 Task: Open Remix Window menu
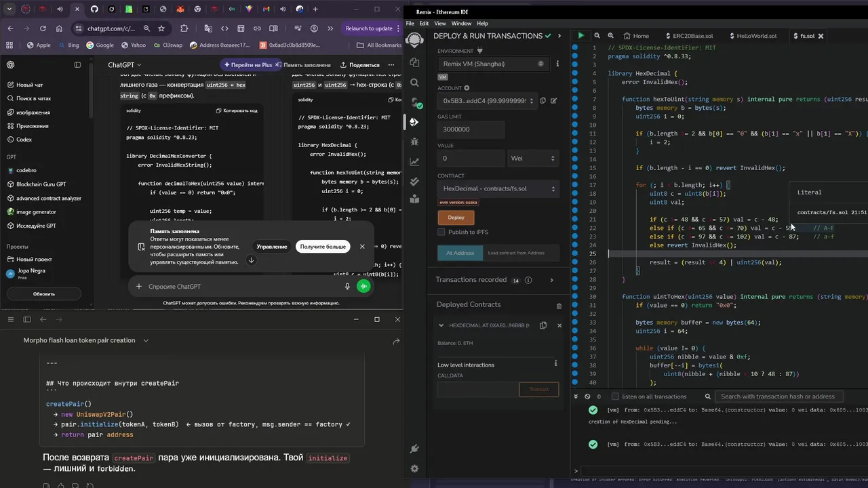[461, 23]
